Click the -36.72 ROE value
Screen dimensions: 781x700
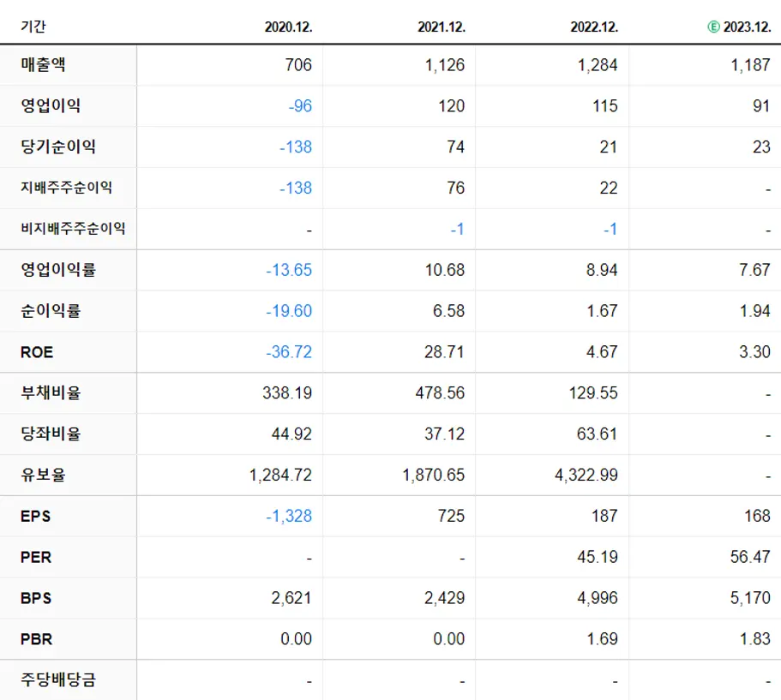[289, 352]
